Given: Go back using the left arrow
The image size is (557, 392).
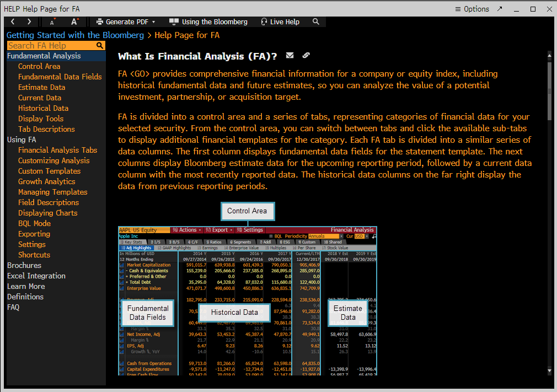Looking at the screenshot, I should [x=13, y=22].
